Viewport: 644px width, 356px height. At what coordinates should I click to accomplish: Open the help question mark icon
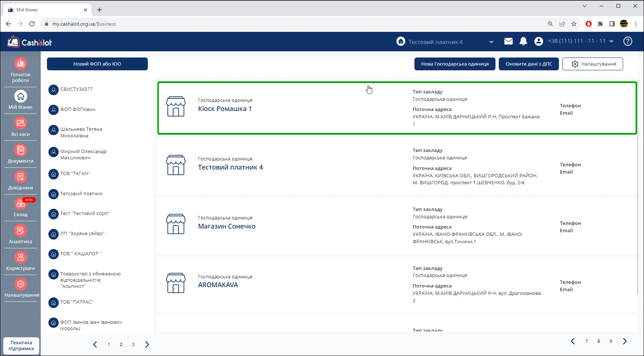pyautogui.click(x=628, y=41)
